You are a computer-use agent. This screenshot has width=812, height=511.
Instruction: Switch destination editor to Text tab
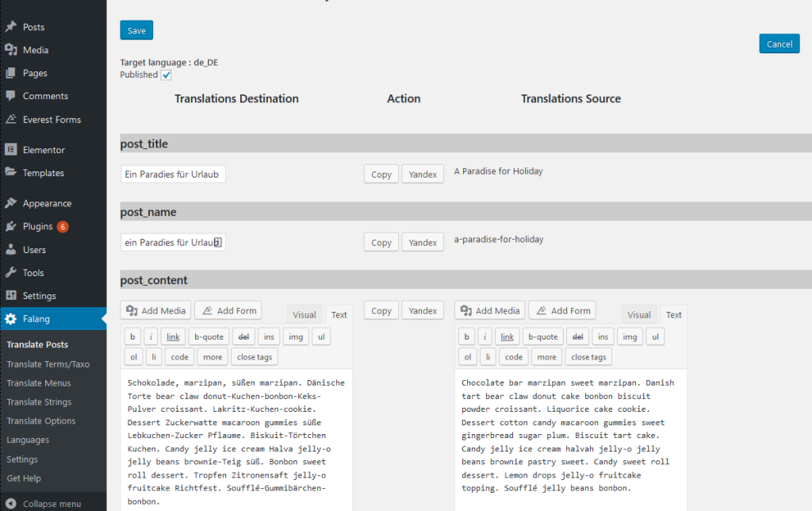coord(339,314)
